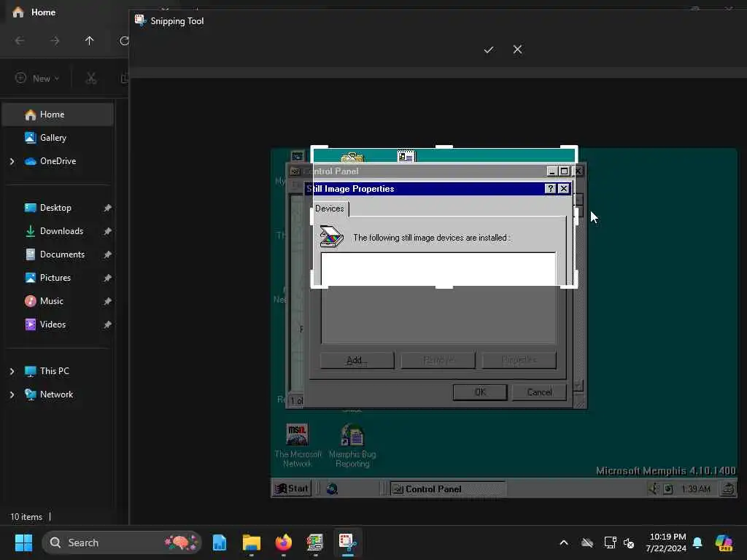Refresh the File Explorer view

coord(124,41)
